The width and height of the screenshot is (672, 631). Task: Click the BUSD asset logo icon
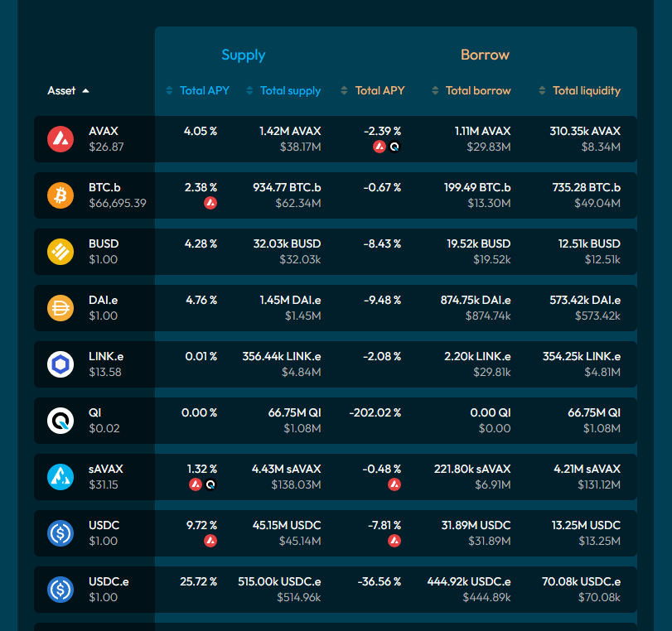60,252
